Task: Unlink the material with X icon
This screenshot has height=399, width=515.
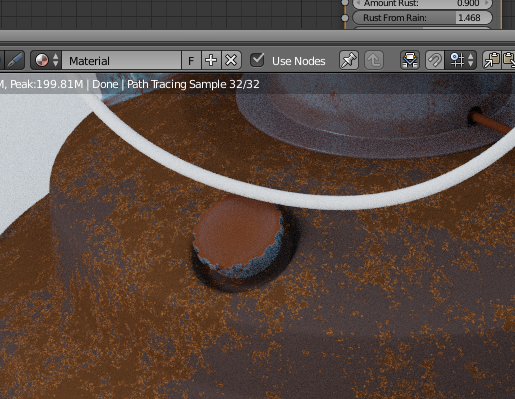Action: click(x=231, y=60)
